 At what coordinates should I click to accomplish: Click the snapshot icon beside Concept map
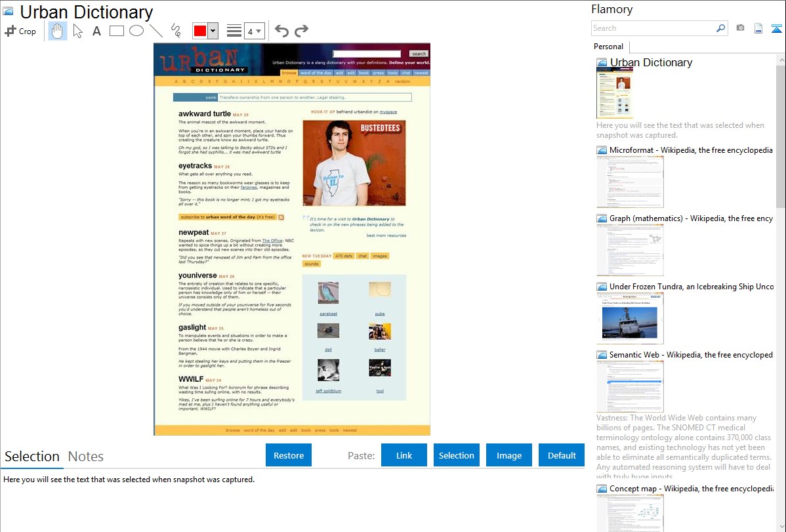pos(602,489)
